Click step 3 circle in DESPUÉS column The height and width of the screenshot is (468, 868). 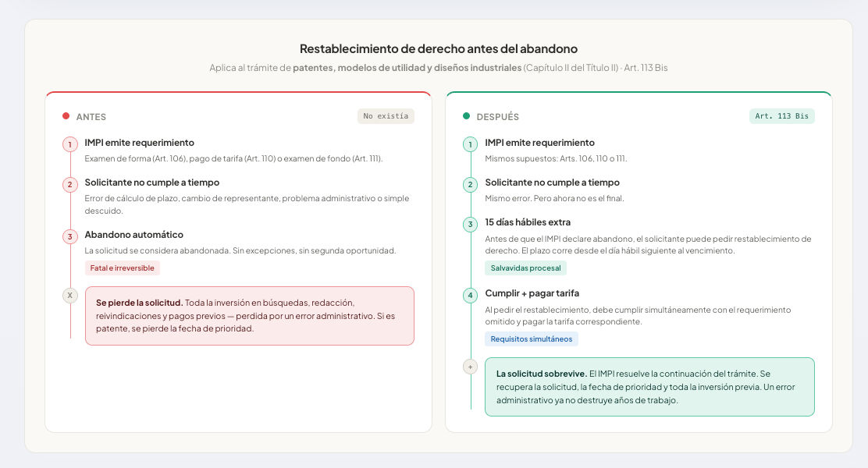tap(470, 224)
